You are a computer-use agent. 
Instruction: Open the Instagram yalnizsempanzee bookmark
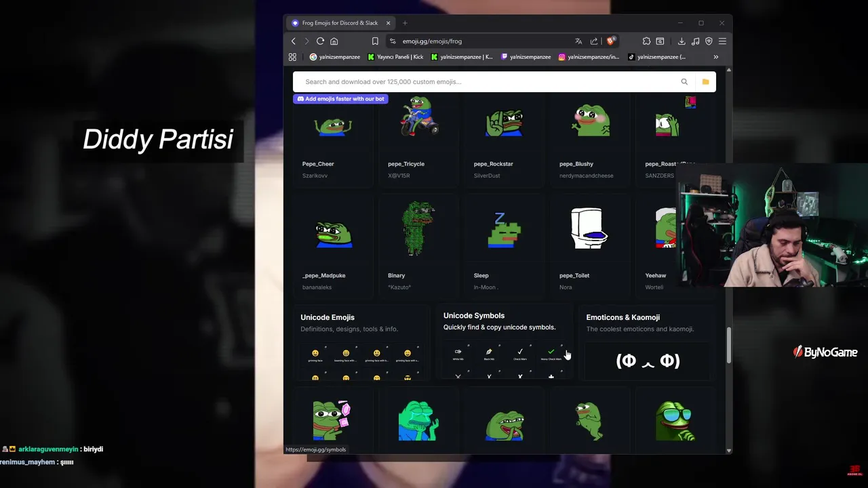click(589, 57)
